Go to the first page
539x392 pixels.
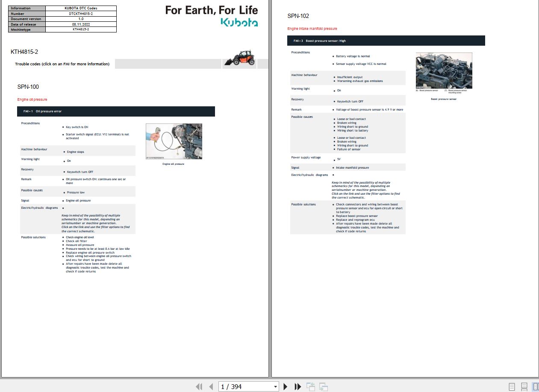point(199,386)
